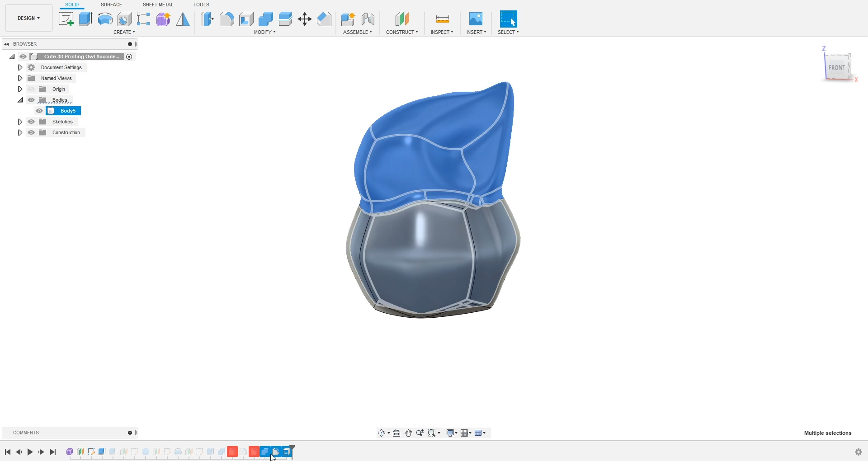Select the Fillet tool
The width and height of the screenshot is (868, 461).
coord(226,19)
